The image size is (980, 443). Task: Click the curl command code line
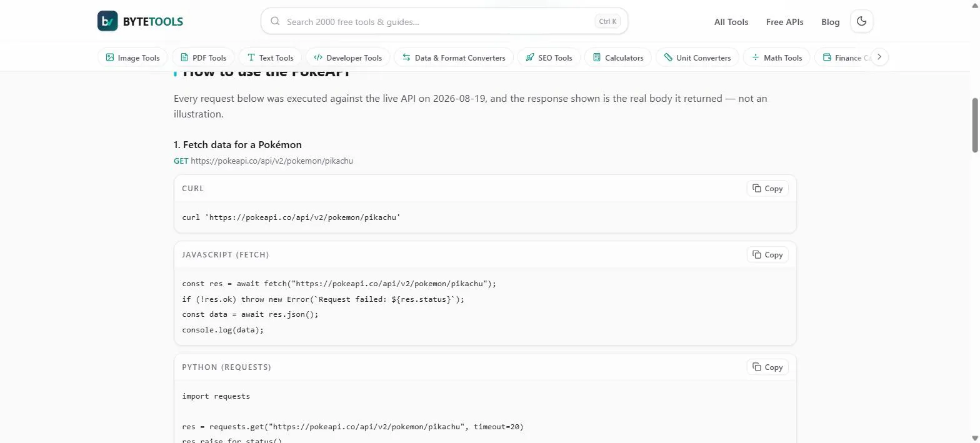pyautogui.click(x=291, y=217)
